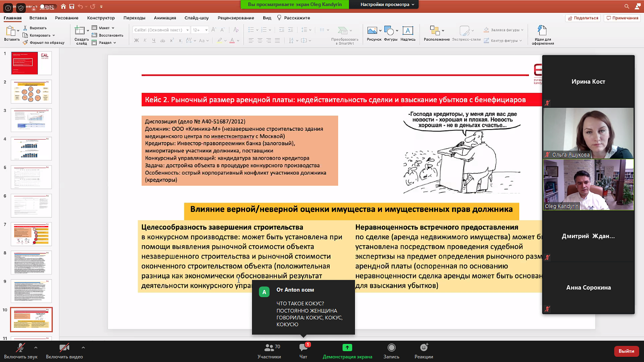This screenshot has height=362, width=644.
Task: Click the Clear formatting icon
Action: pos(236,30)
